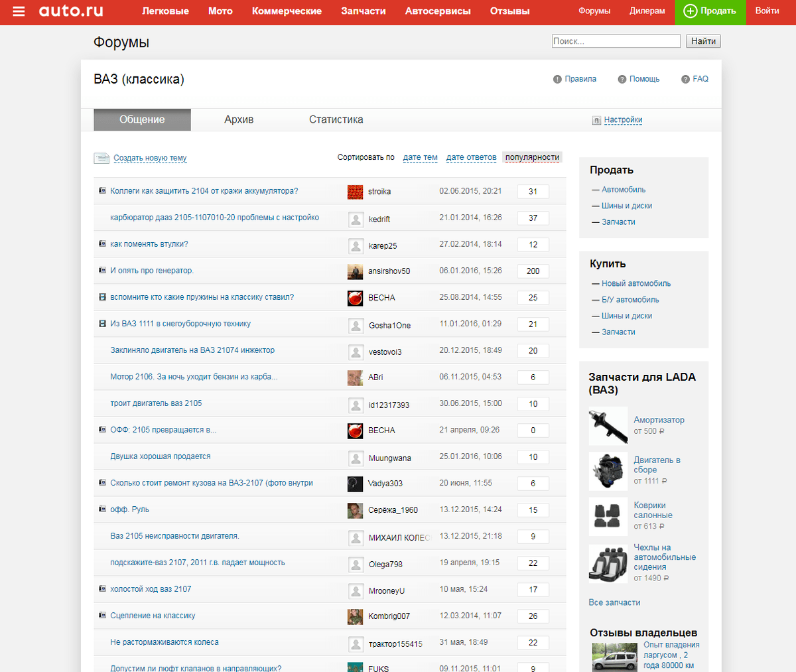Open the Двигатель в сборе product image

[x=608, y=471]
